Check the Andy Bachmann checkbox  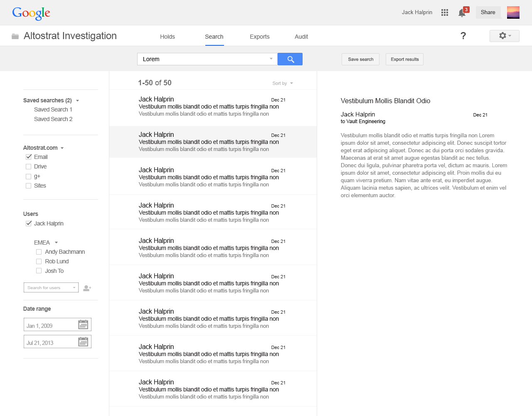tap(39, 252)
